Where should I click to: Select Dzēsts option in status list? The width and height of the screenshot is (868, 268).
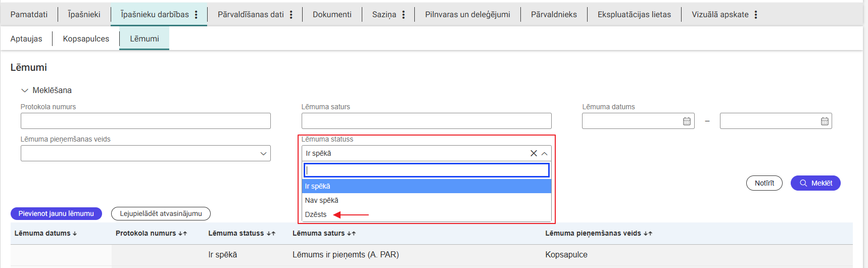pyautogui.click(x=316, y=214)
